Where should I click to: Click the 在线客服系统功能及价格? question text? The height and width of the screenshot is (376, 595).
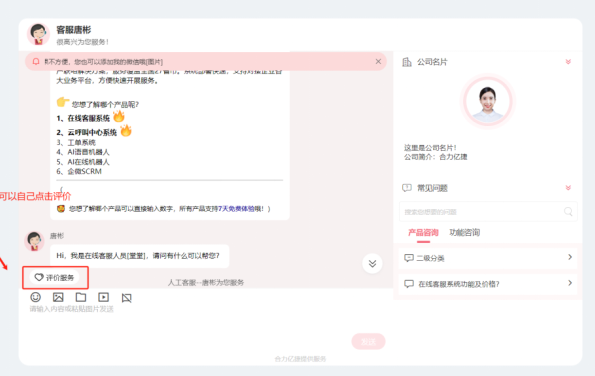click(x=459, y=284)
